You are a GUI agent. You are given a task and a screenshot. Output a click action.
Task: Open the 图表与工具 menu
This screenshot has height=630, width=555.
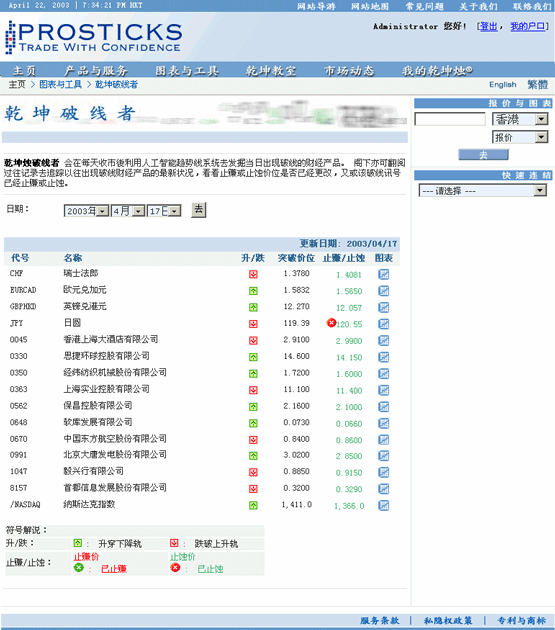pyautogui.click(x=187, y=71)
